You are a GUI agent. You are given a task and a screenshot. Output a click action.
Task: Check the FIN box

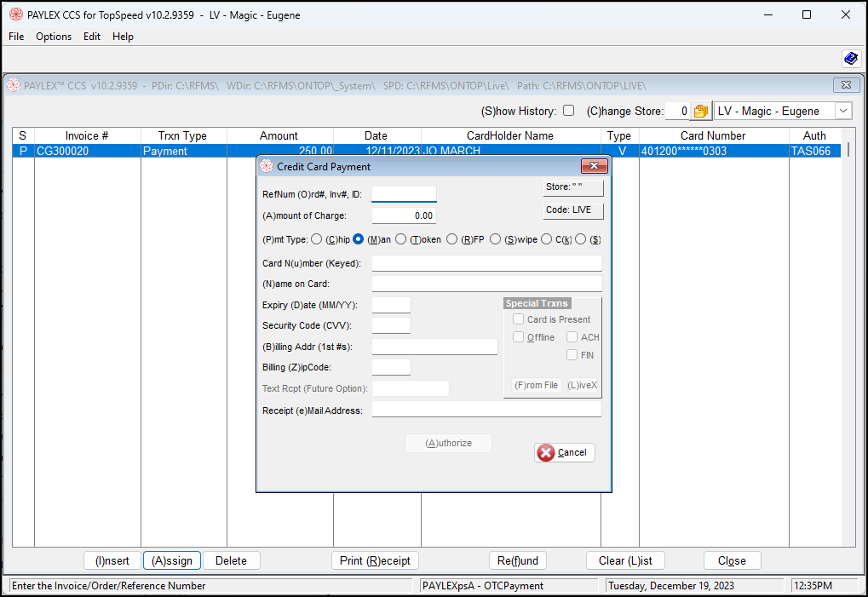pos(572,354)
